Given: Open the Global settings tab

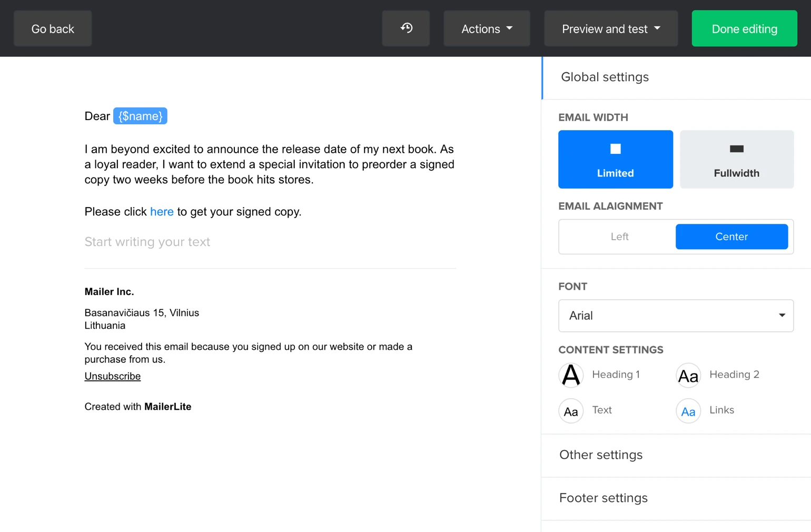Looking at the screenshot, I should click(x=605, y=77).
